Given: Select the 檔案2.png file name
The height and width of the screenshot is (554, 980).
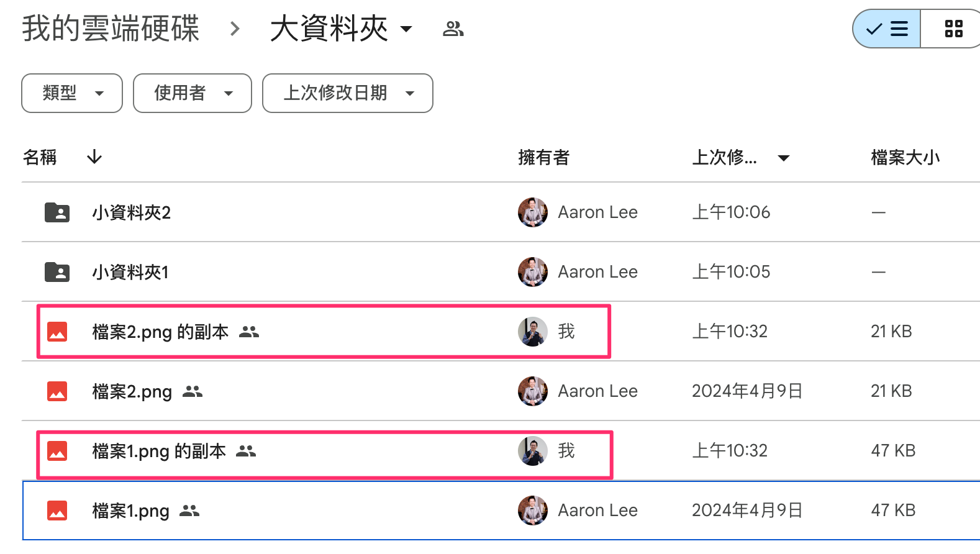Looking at the screenshot, I should coord(132,391).
